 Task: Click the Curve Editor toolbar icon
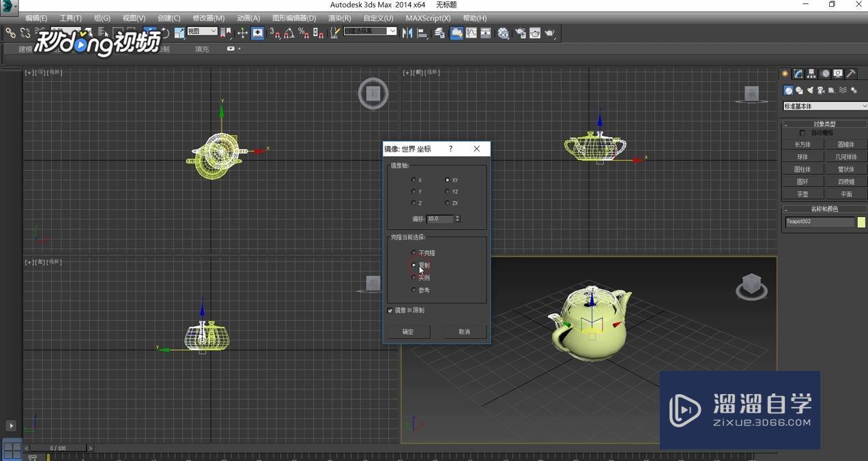coord(472,33)
